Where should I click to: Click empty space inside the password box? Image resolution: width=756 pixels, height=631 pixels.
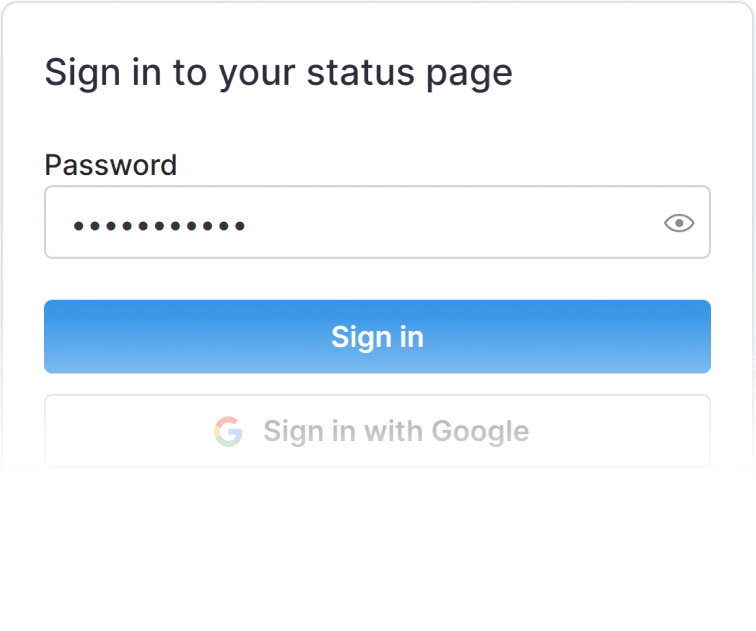(x=450, y=222)
